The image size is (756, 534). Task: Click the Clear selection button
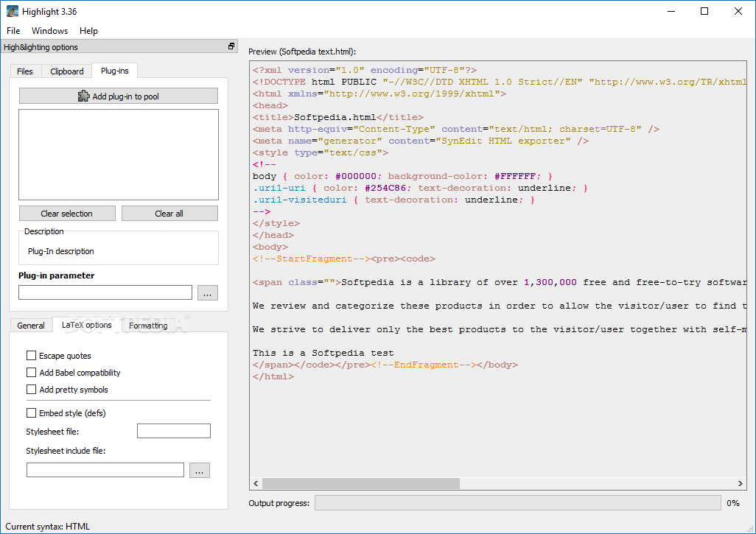click(x=67, y=214)
